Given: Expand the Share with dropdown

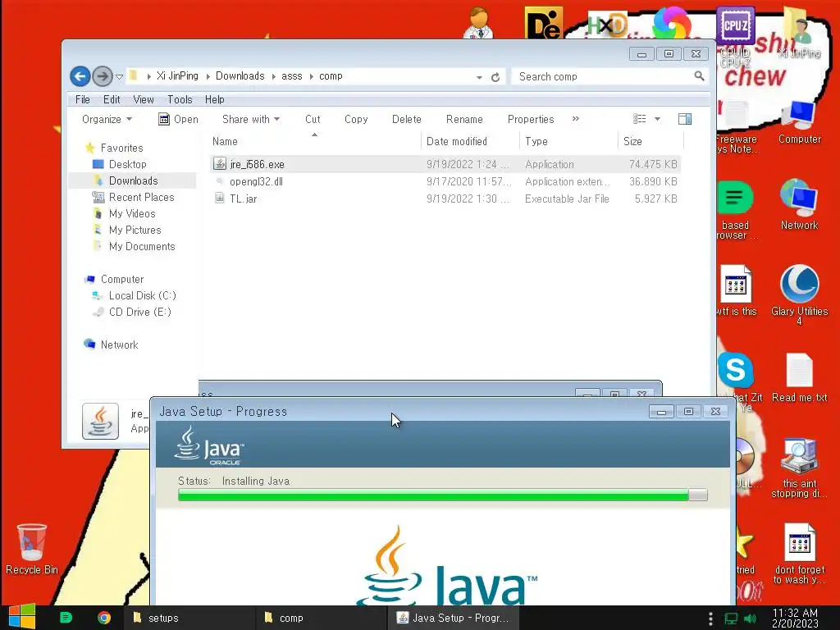Looking at the screenshot, I should tap(251, 119).
